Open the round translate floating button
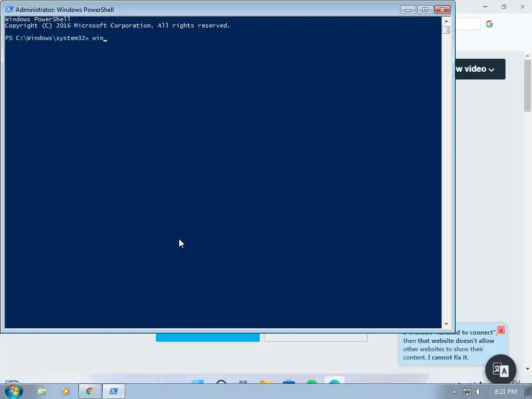This screenshot has height=399, width=532. pos(500,370)
